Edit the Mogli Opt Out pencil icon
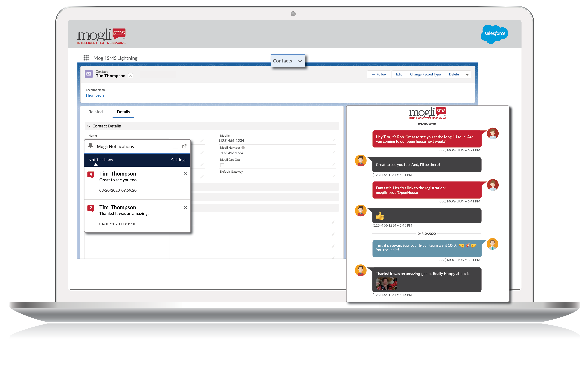This screenshot has width=588, height=370. 333,165
